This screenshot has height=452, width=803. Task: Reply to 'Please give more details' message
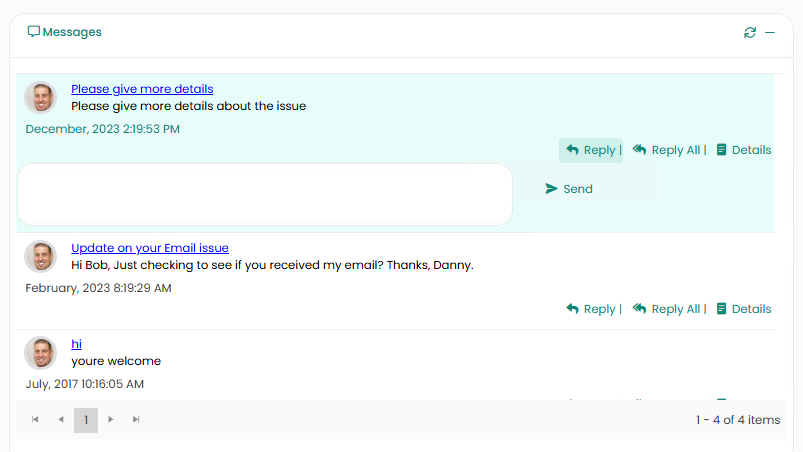tap(591, 150)
